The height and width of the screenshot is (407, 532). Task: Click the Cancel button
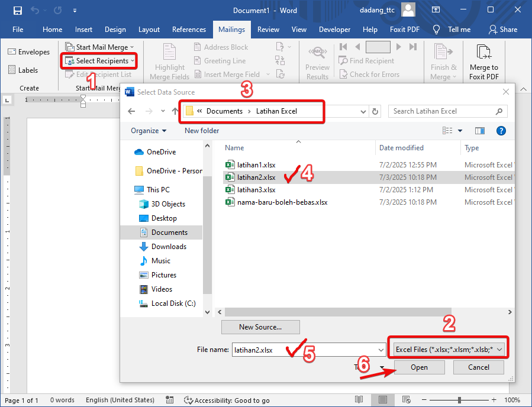click(x=478, y=367)
